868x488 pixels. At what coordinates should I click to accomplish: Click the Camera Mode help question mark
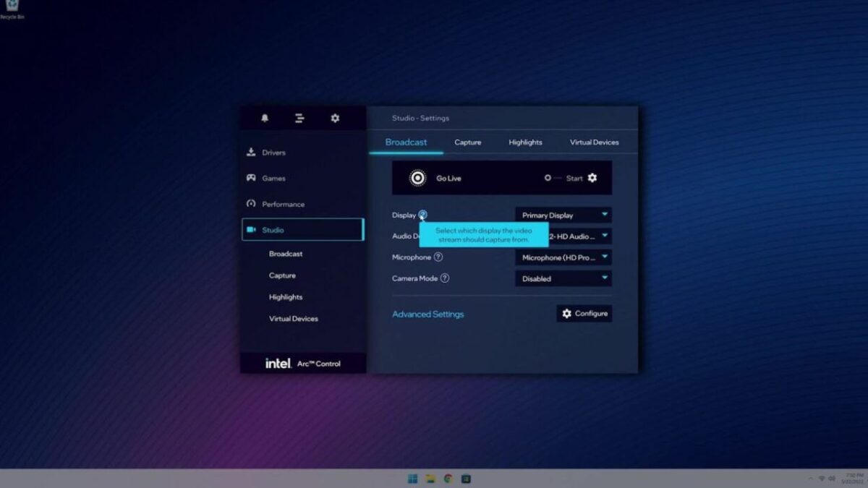click(446, 278)
